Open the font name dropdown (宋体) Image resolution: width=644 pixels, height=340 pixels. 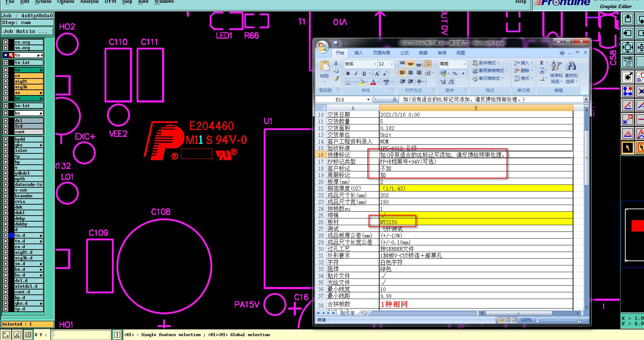point(375,64)
